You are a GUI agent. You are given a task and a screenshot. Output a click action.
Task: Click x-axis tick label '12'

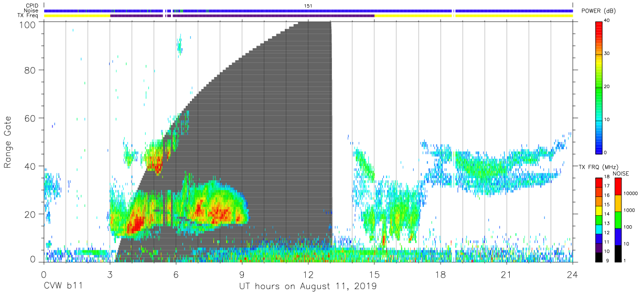[x=308, y=275]
